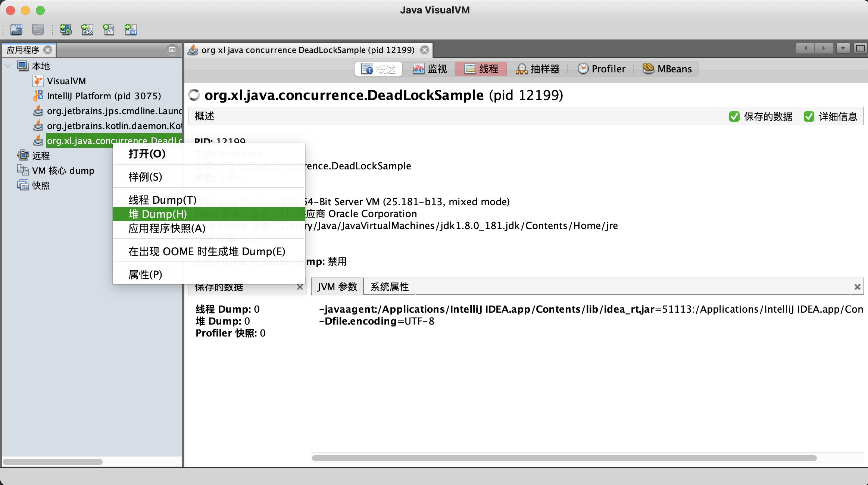The width and height of the screenshot is (868, 485).
Task: Open the 系统属性 tab
Action: (390, 287)
